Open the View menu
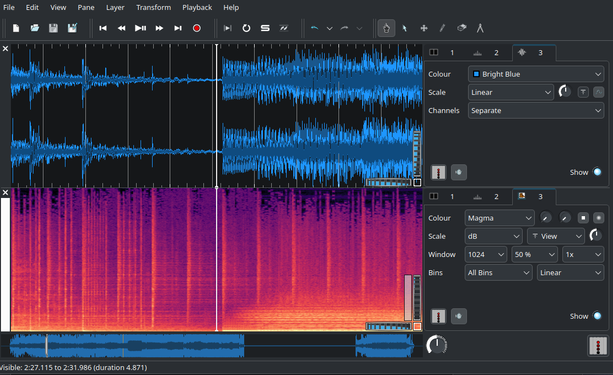 58,7
